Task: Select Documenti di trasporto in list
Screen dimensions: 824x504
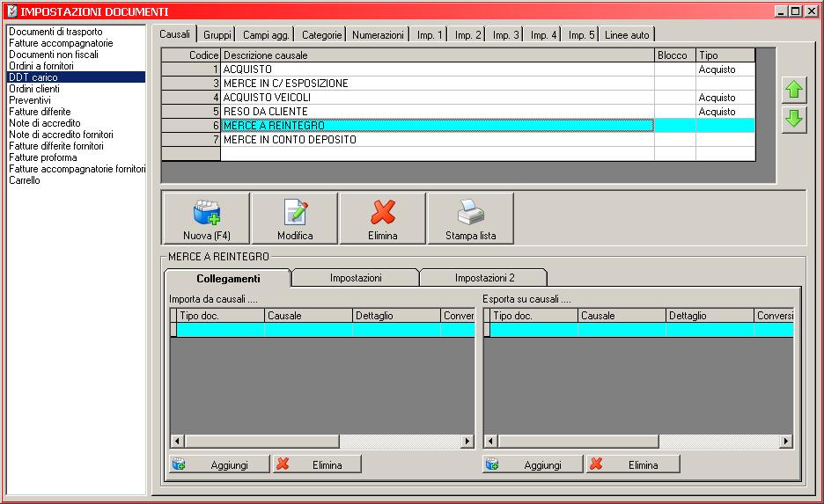Action: pyautogui.click(x=77, y=32)
